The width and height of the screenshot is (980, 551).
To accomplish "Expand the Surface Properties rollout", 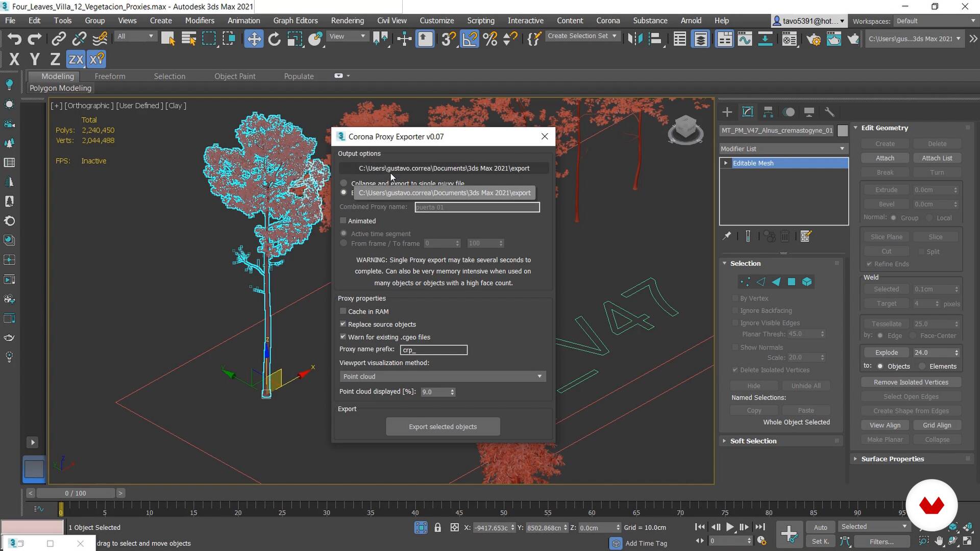I will [x=893, y=459].
